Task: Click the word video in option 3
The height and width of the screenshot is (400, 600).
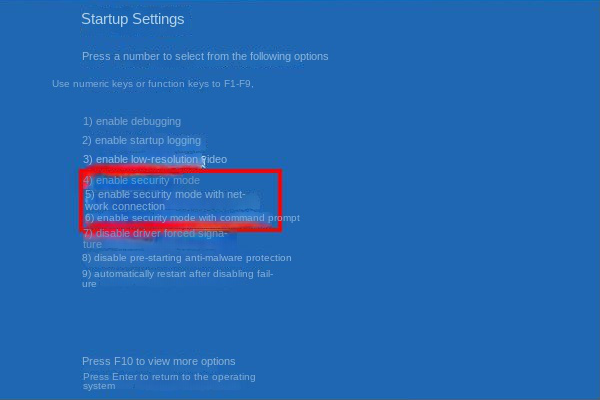Action: pyautogui.click(x=215, y=159)
